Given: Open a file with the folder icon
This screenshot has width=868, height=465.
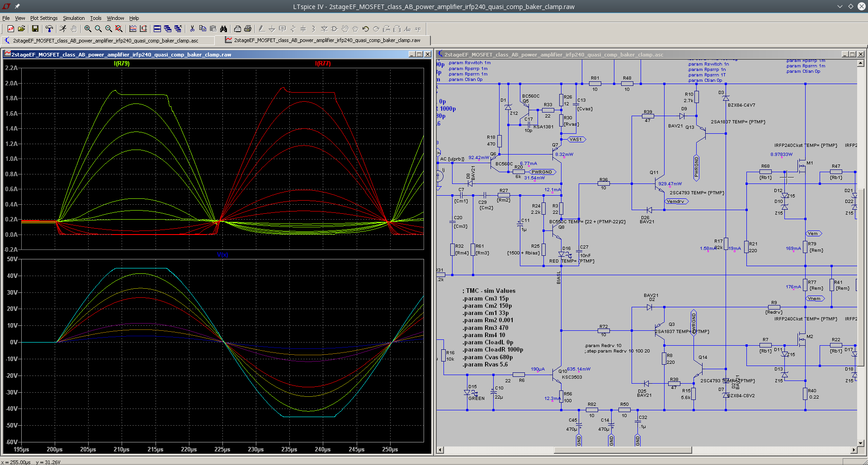Looking at the screenshot, I should tap(21, 29).
